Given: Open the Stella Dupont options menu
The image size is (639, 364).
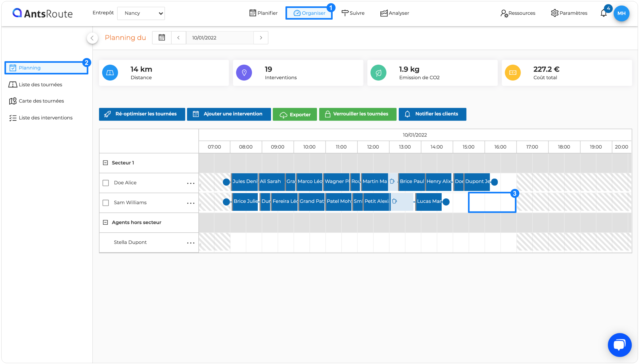Looking at the screenshot, I should 191,243.
